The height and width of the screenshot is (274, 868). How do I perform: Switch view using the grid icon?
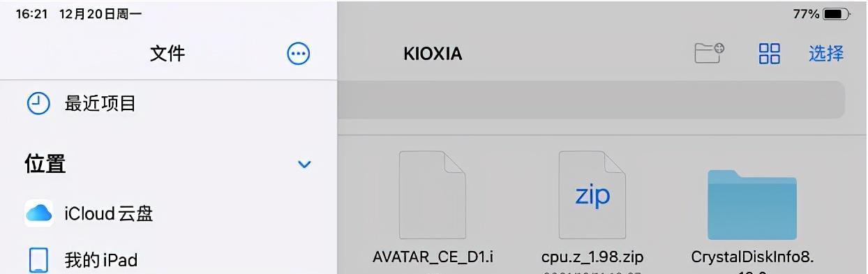(x=770, y=53)
